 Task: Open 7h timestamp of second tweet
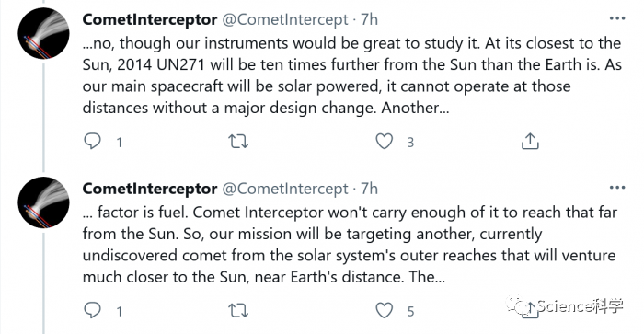point(369,189)
